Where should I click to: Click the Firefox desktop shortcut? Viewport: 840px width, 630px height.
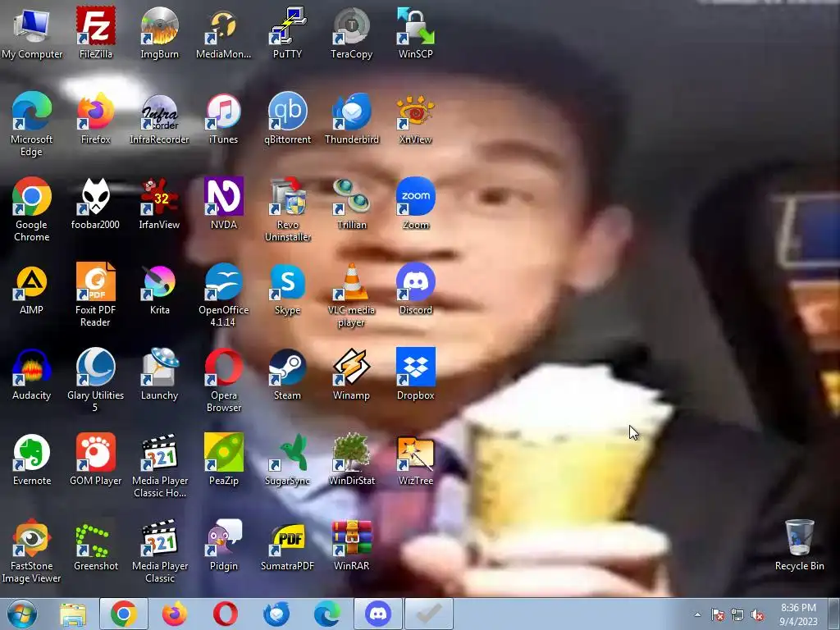tap(95, 118)
